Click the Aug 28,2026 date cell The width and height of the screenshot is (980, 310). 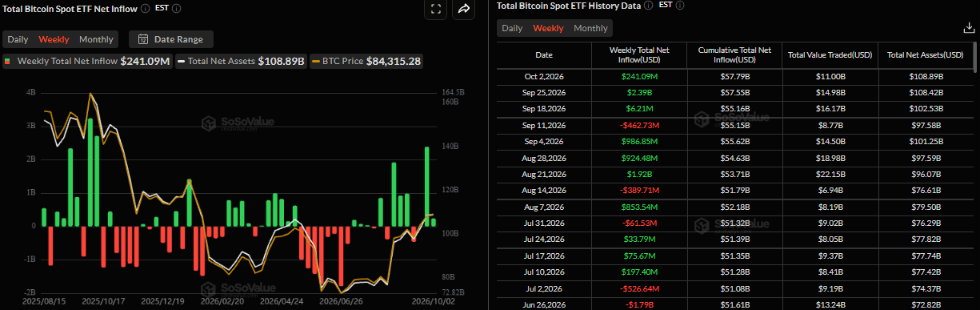coord(544,157)
